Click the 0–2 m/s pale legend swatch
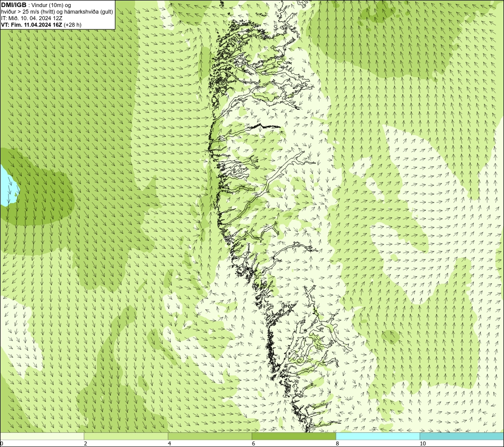Viewport: 504px width, 447px height. click(x=42, y=436)
